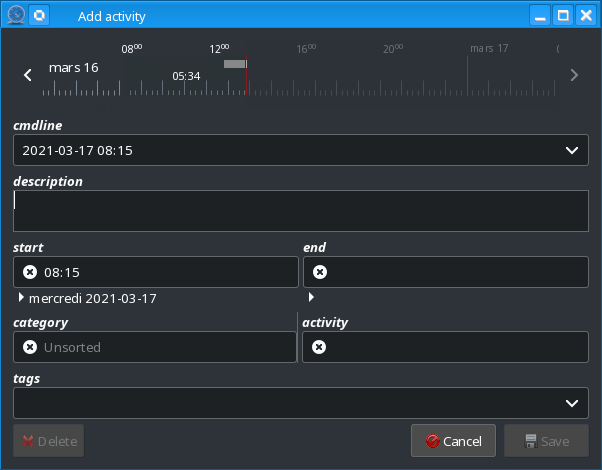Click the Hamster app icon in title bar

pyautogui.click(x=16, y=15)
